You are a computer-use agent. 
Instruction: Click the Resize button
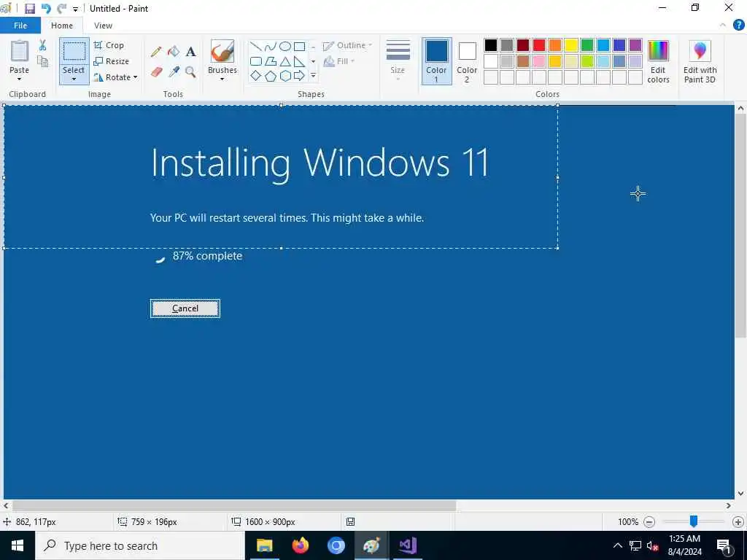click(x=112, y=61)
